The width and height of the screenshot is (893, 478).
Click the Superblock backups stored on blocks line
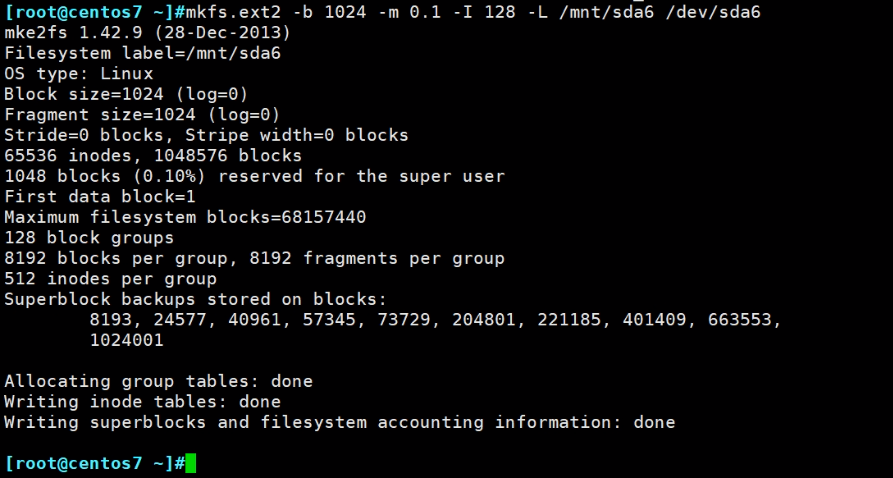tap(195, 299)
